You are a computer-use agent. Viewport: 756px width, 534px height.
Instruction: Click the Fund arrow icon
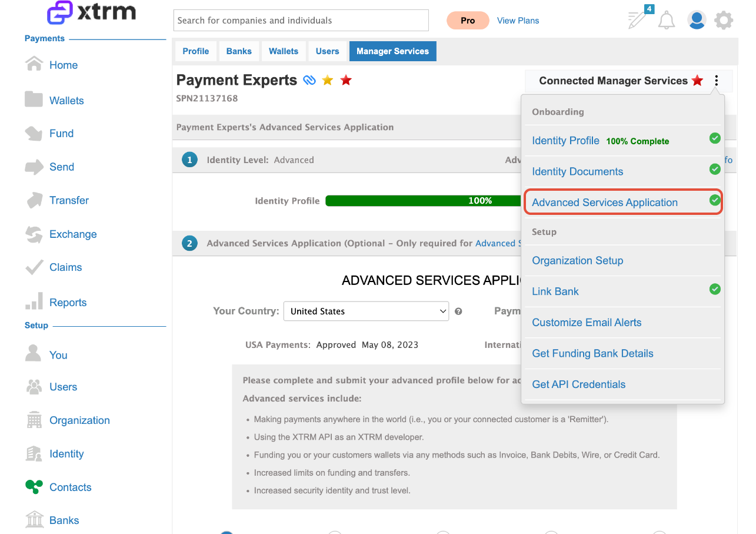34,134
